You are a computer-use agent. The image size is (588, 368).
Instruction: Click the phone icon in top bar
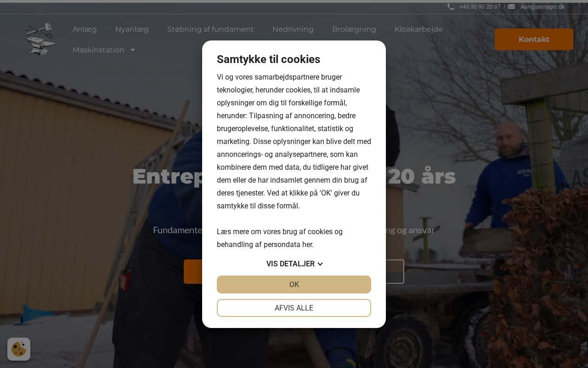click(x=451, y=7)
